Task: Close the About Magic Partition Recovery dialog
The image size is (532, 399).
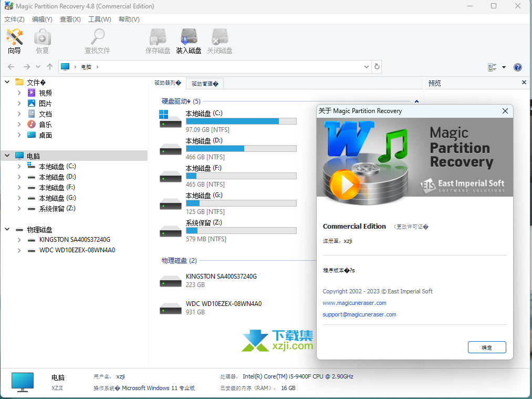Action: click(505, 111)
